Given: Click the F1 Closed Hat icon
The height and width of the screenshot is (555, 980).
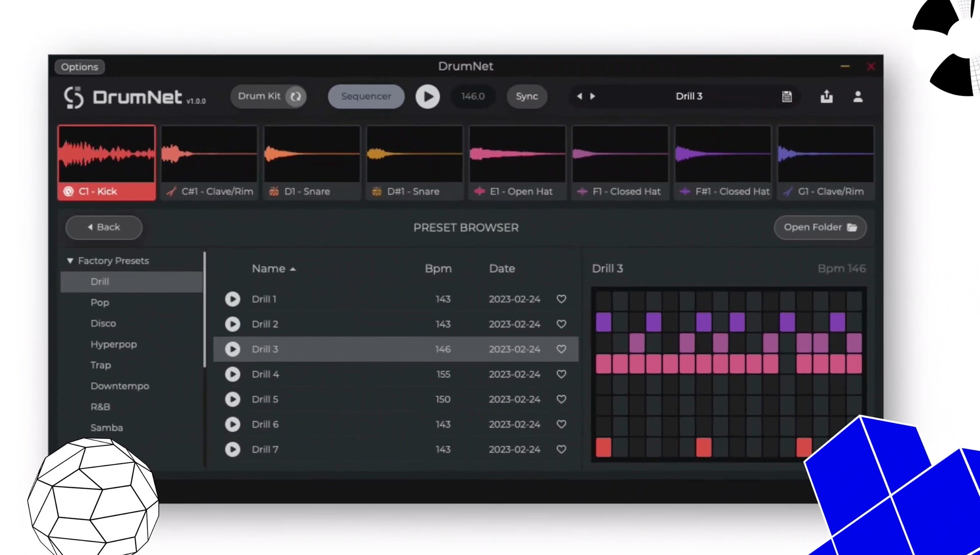Looking at the screenshot, I should pos(582,191).
